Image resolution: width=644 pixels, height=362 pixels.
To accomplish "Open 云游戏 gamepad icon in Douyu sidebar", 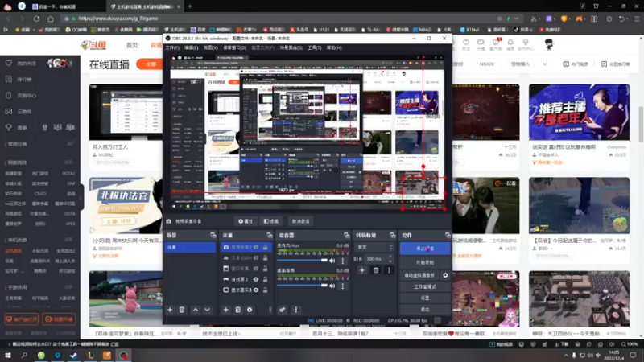I will 9,111.
